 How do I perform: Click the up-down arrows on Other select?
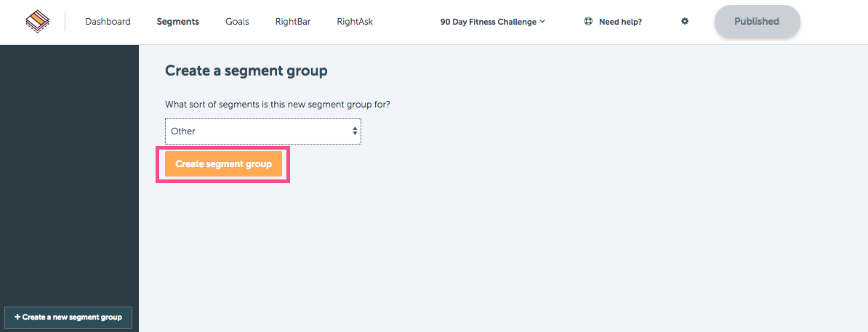(x=355, y=131)
